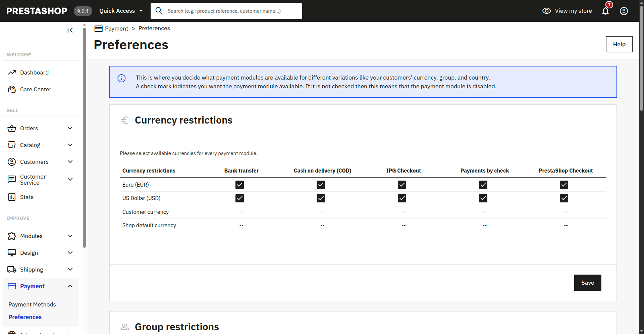Click the Help button
Image resolution: width=644 pixels, height=334 pixels.
(619, 44)
